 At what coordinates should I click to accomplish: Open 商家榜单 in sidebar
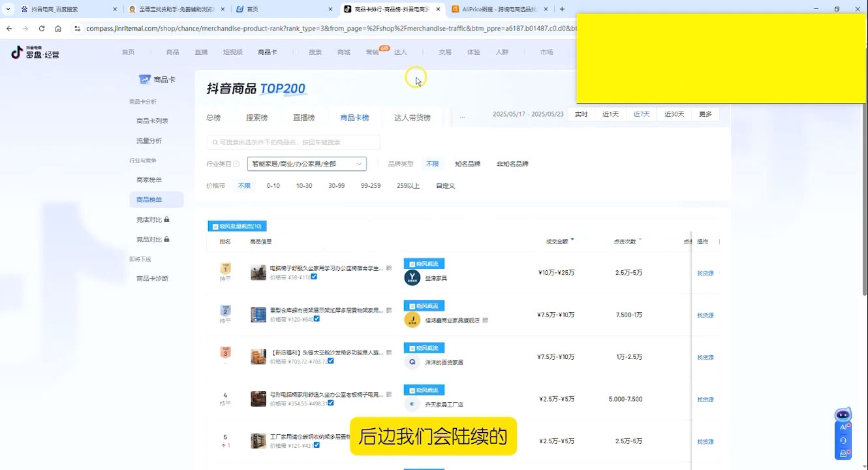(149, 180)
